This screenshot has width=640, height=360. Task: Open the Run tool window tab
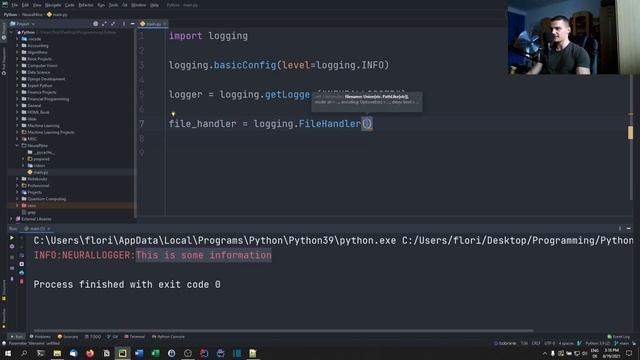click(x=17, y=337)
